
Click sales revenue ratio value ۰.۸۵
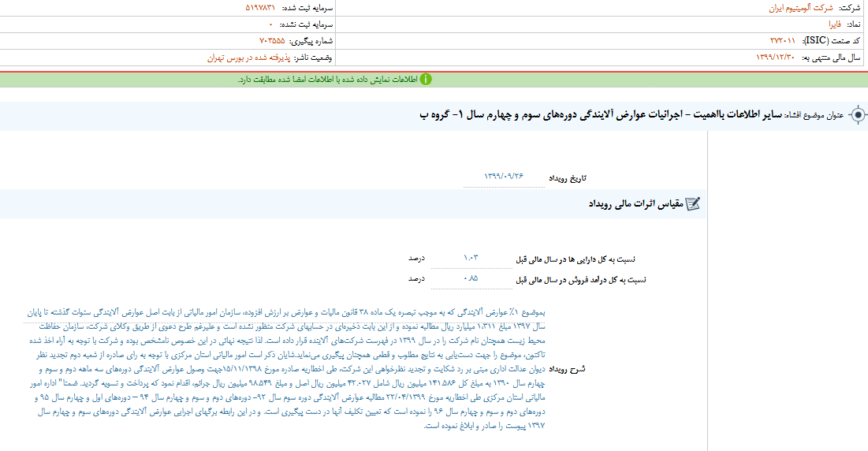(471, 278)
